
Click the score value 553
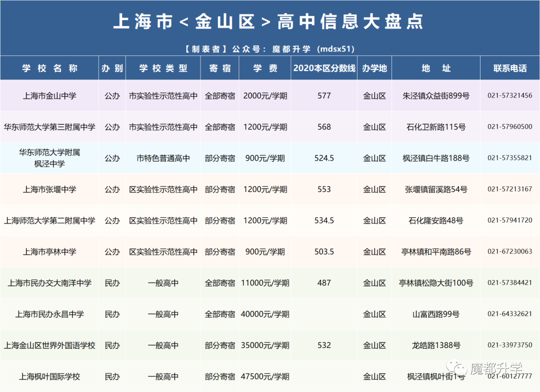click(324, 189)
